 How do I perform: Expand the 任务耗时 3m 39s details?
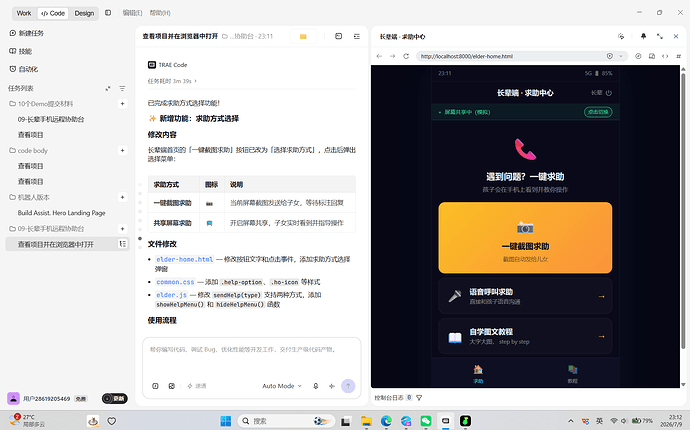(172, 81)
